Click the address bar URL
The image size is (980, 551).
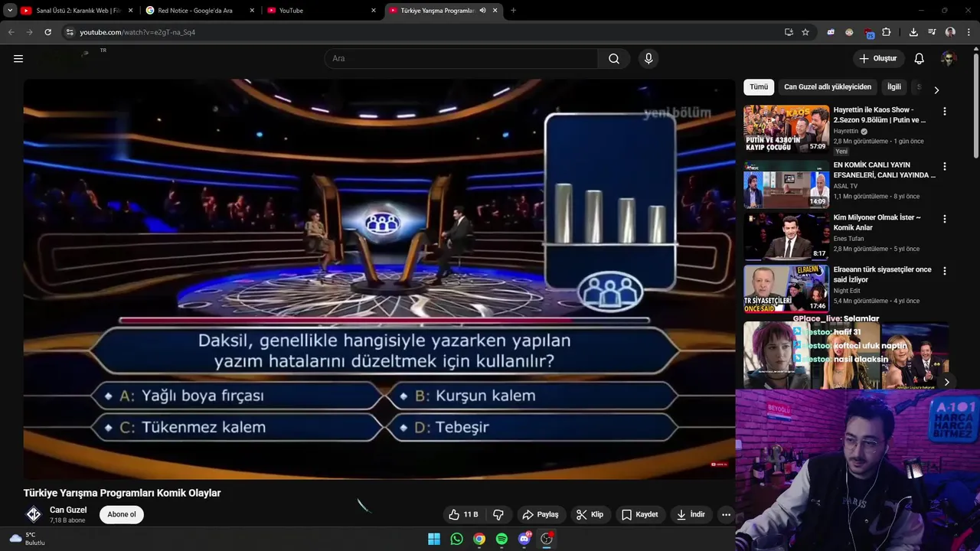point(138,32)
